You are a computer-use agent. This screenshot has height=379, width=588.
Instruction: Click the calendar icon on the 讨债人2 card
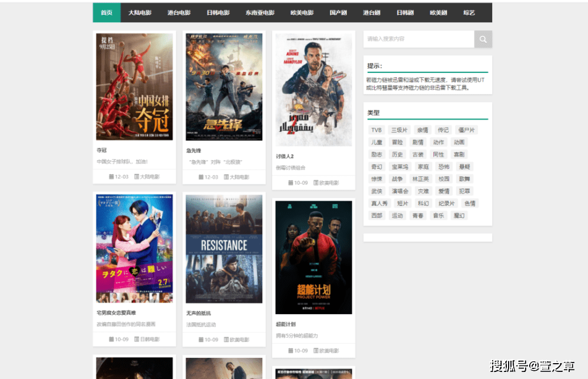(290, 183)
